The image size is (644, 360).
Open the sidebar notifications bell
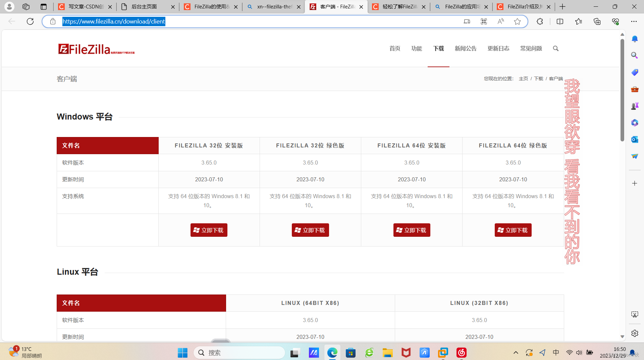click(x=635, y=39)
